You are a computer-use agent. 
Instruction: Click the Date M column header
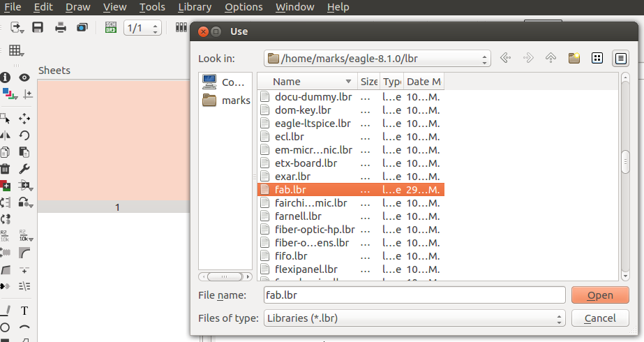(x=424, y=82)
